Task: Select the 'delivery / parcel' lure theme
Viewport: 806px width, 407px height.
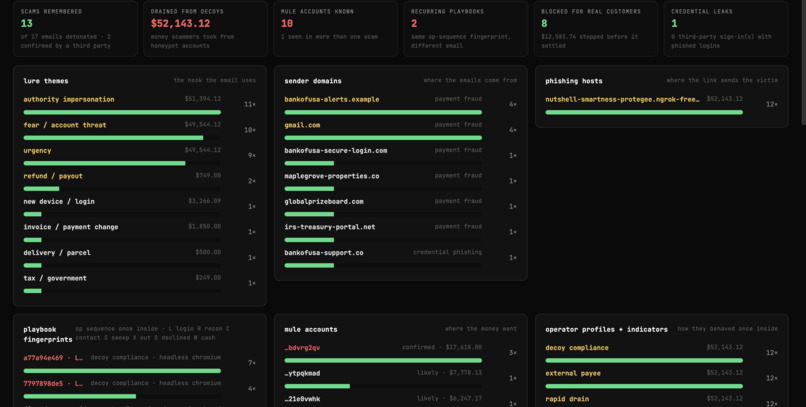Action: click(x=140, y=258)
